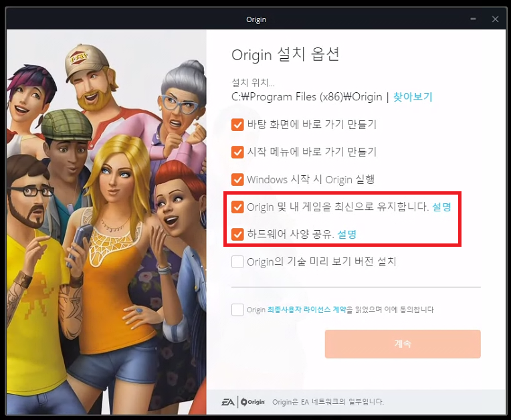Disable Origin launch at Windows startup checkbox
This screenshot has height=420, width=511.
pos(237,179)
